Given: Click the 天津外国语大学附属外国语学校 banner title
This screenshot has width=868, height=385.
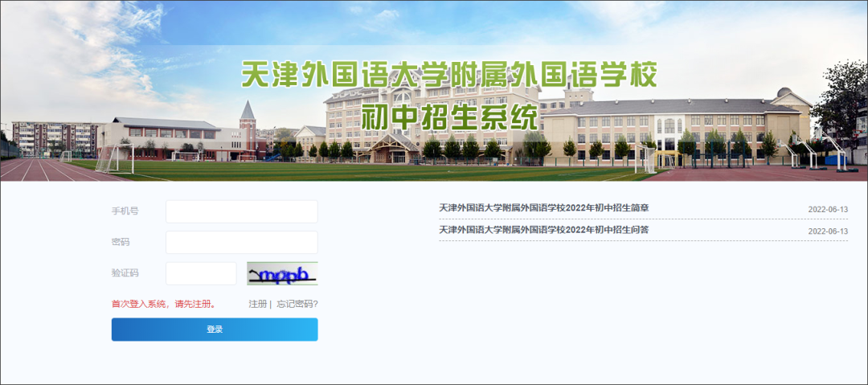Looking at the screenshot, I should coord(449,75).
